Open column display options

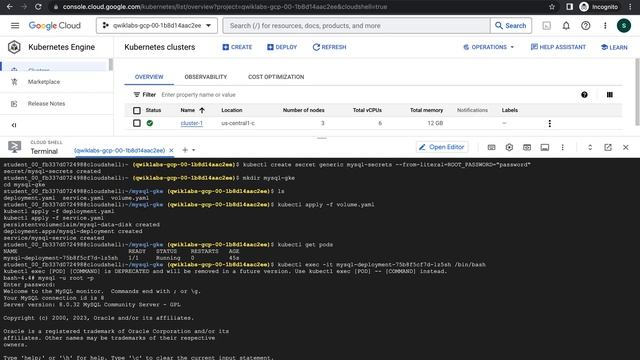(x=609, y=95)
